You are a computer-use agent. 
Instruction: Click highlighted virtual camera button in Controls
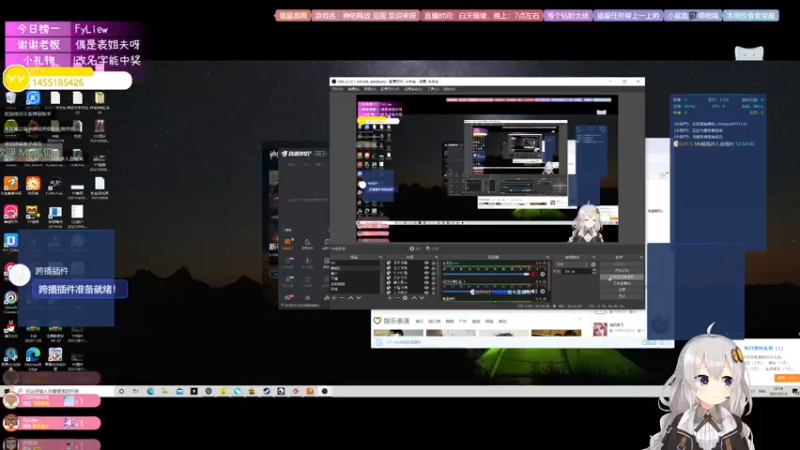tap(621, 277)
